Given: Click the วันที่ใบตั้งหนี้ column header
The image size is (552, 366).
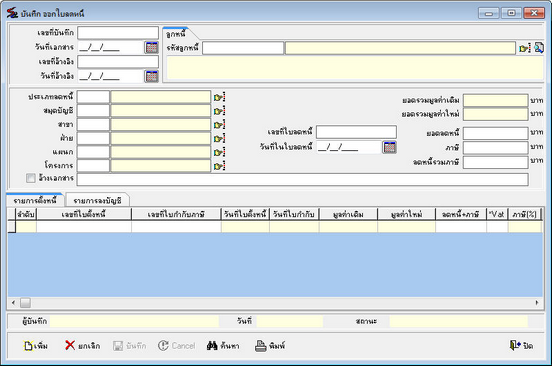Looking at the screenshot, I should pos(245,214).
